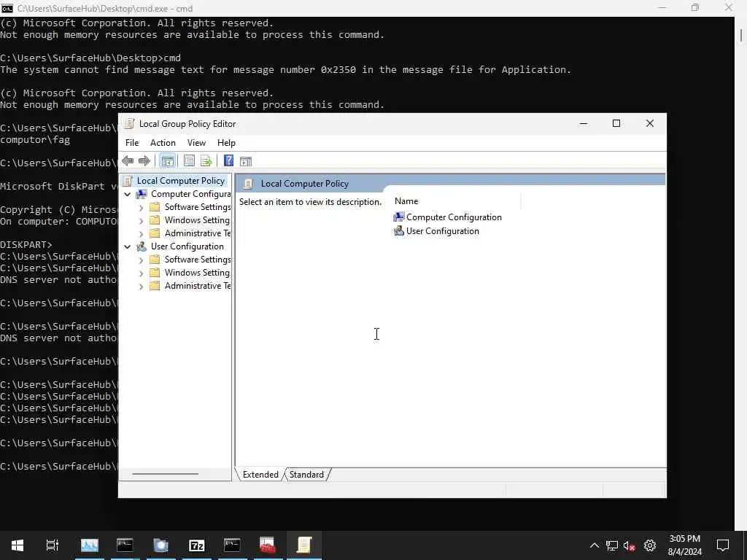The height and width of the screenshot is (560, 747).
Task: Switch to the Extended tab
Action: pyautogui.click(x=260, y=475)
